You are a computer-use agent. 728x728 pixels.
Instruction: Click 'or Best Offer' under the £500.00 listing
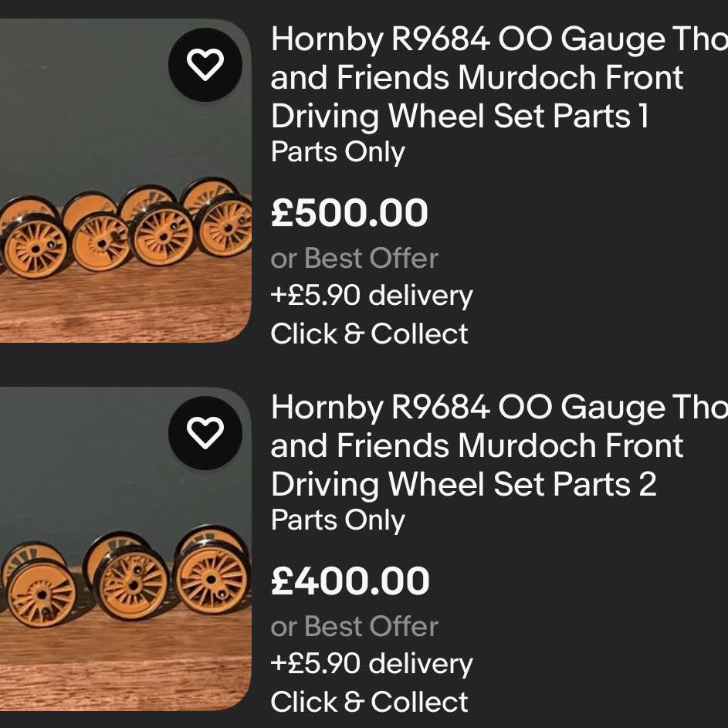(x=354, y=258)
